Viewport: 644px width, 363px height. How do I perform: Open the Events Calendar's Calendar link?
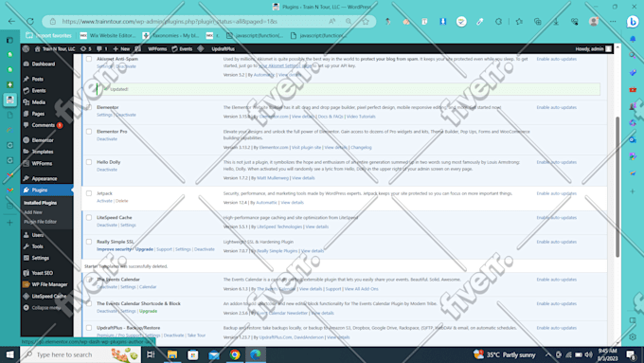coord(148,287)
